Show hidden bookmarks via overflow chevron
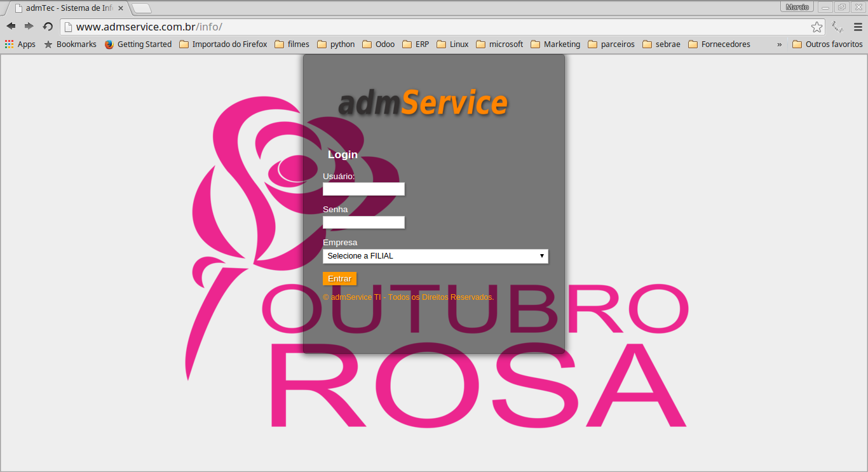This screenshot has height=472, width=868. click(779, 44)
